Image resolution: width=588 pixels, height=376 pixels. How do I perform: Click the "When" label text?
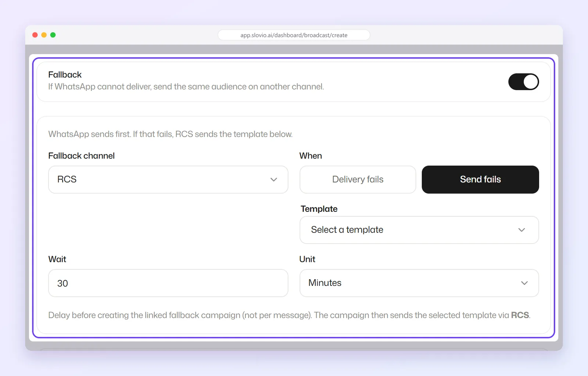click(x=311, y=156)
